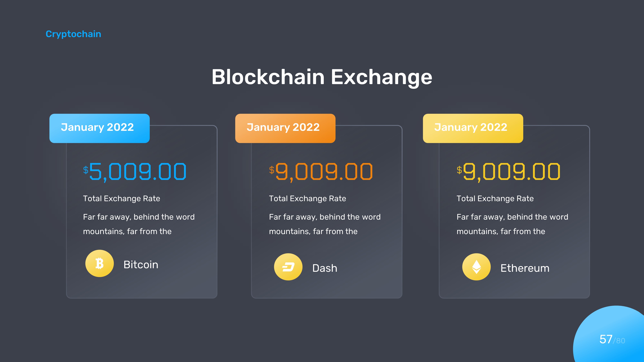644x362 pixels.
Task: Click the orange $9,009.00 price
Action: pyautogui.click(x=321, y=172)
